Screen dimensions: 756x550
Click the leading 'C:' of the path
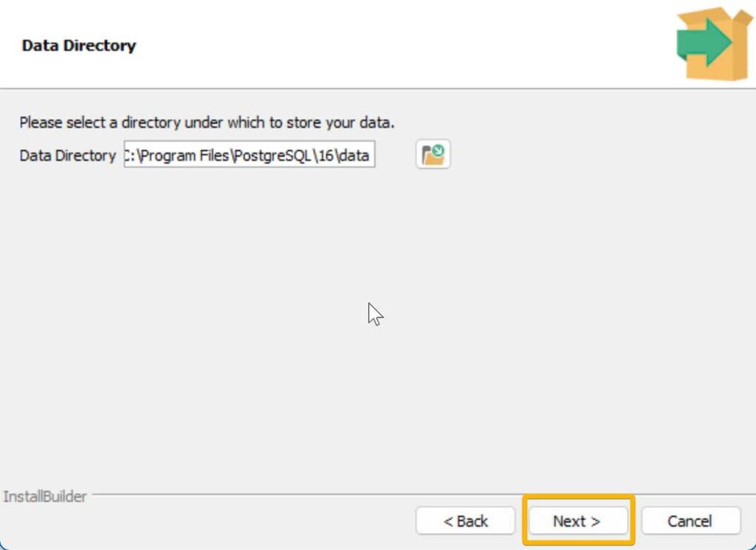click(x=130, y=156)
